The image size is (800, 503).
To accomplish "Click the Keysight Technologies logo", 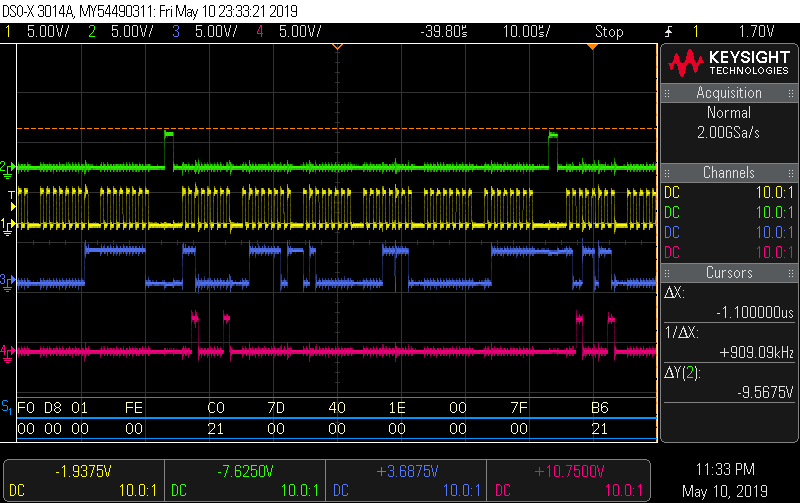I will [729, 63].
